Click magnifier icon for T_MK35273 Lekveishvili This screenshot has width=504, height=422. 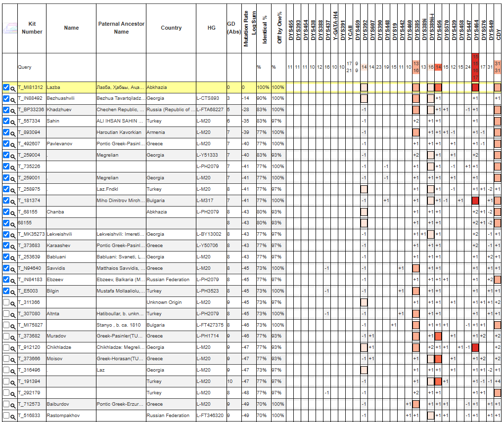point(13,235)
